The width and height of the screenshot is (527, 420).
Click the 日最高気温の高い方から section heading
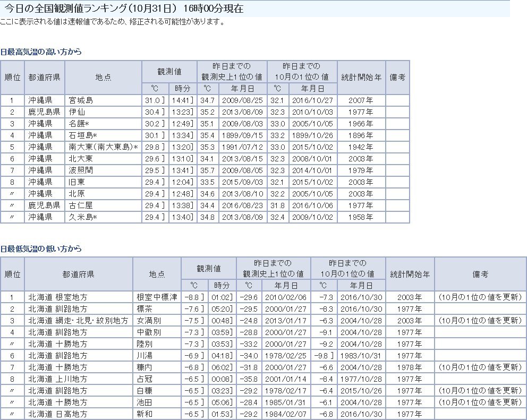(41, 52)
